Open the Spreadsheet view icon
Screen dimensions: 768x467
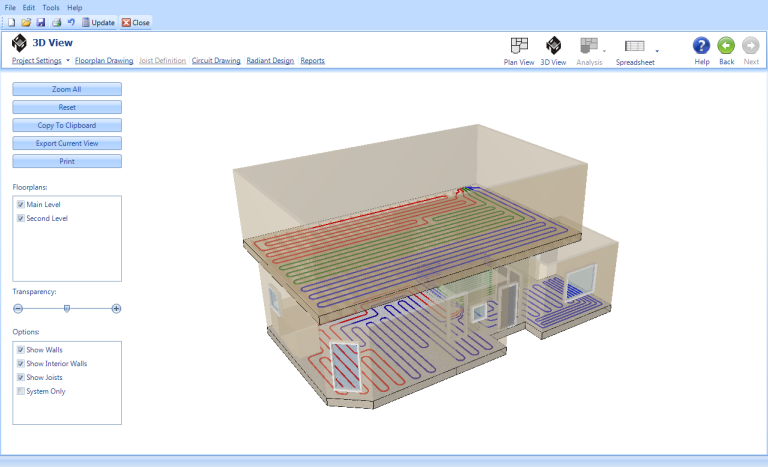(x=635, y=46)
